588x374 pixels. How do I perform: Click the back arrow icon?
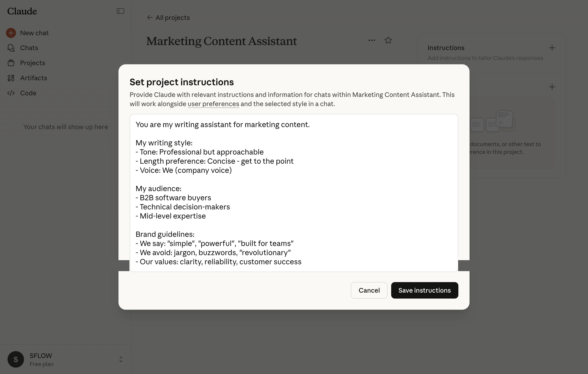click(150, 18)
